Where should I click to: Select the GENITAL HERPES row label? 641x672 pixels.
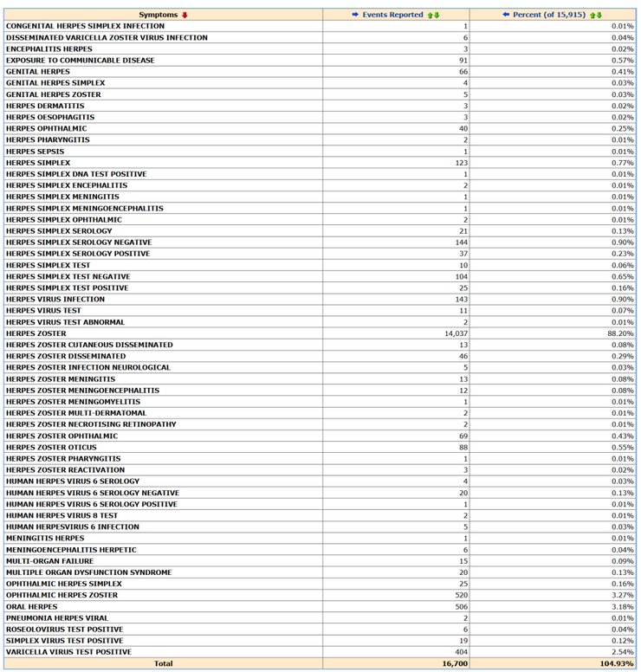pos(38,72)
